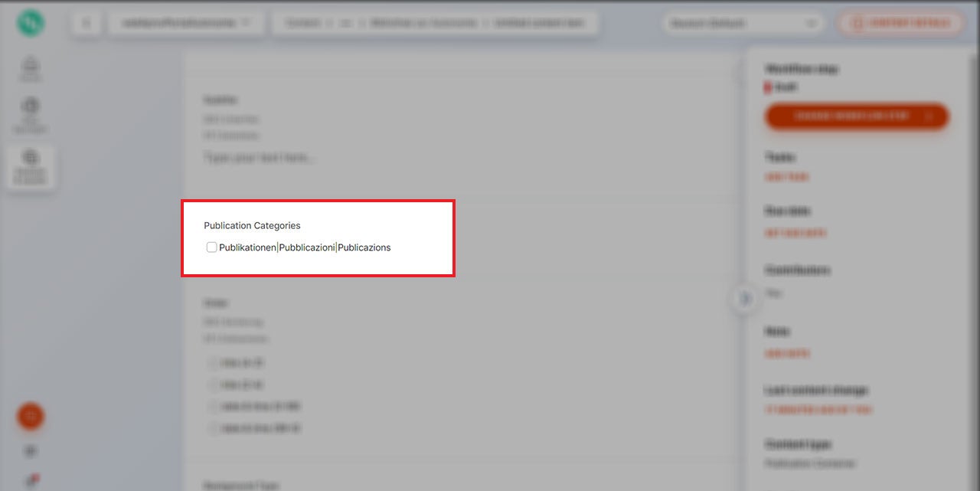Viewport: 980px width, 491px height.
Task: Check the Publikationen|Pubblicazioni|Publicazions checkbox
Action: pyautogui.click(x=211, y=247)
